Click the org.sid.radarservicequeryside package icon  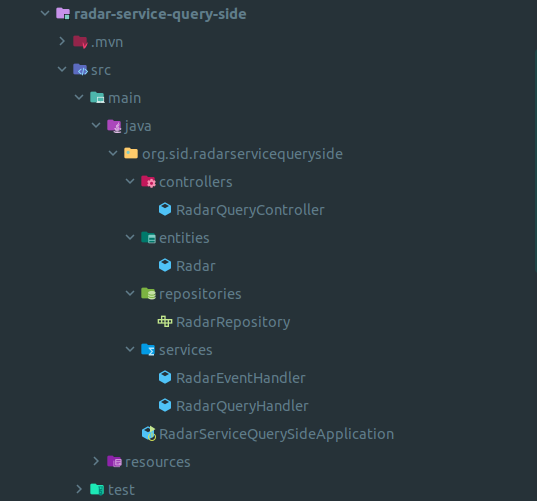point(131,153)
